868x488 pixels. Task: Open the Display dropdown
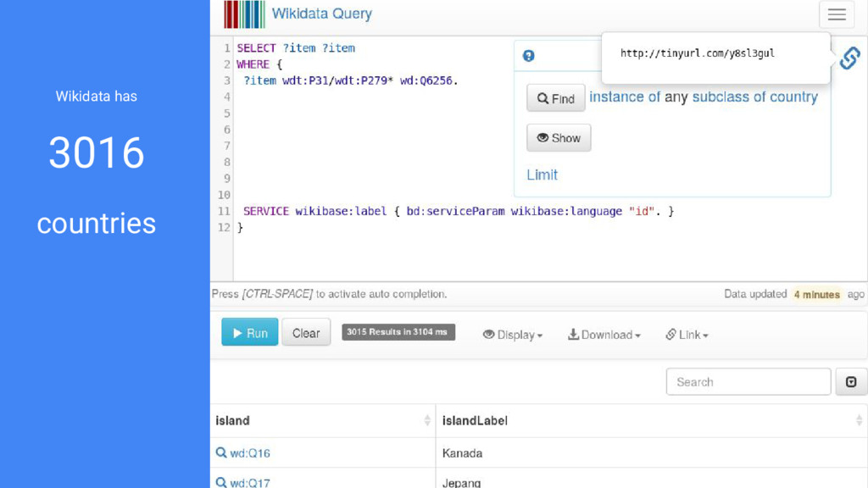click(513, 335)
